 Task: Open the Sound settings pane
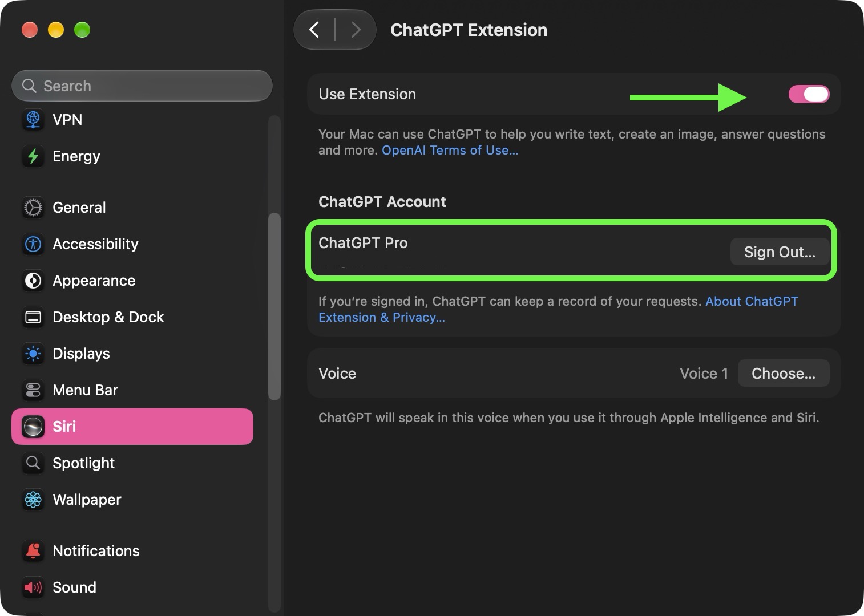pos(132,587)
